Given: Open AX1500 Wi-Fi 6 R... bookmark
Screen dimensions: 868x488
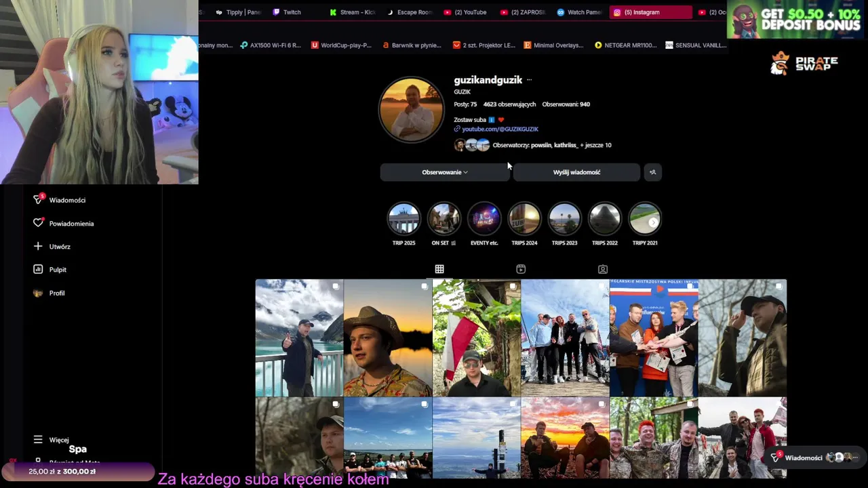Looking at the screenshot, I should 271,45.
